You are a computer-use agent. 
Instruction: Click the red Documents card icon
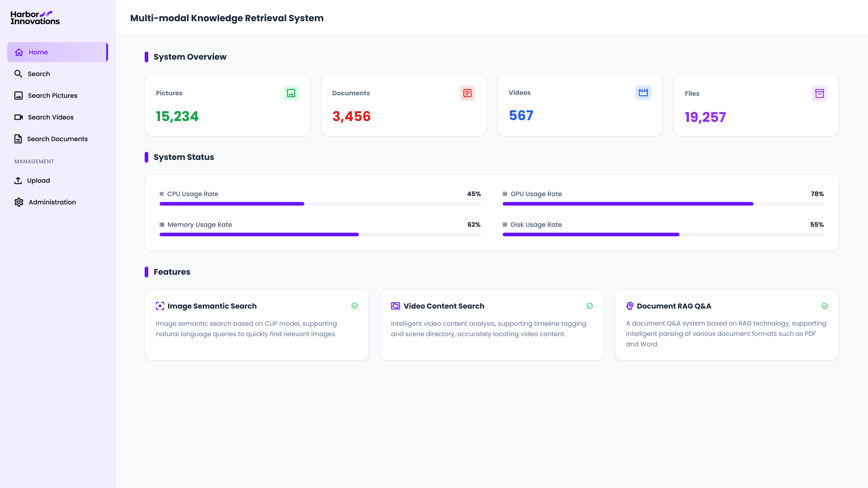coord(467,93)
